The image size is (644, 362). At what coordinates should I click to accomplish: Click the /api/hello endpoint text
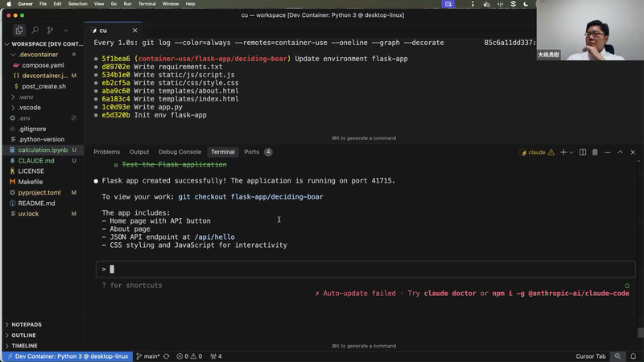[x=215, y=237]
